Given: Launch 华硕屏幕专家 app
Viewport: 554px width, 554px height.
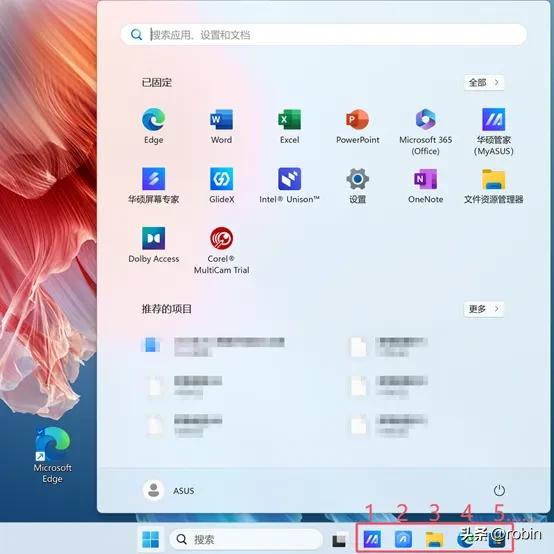Looking at the screenshot, I should (x=153, y=185).
